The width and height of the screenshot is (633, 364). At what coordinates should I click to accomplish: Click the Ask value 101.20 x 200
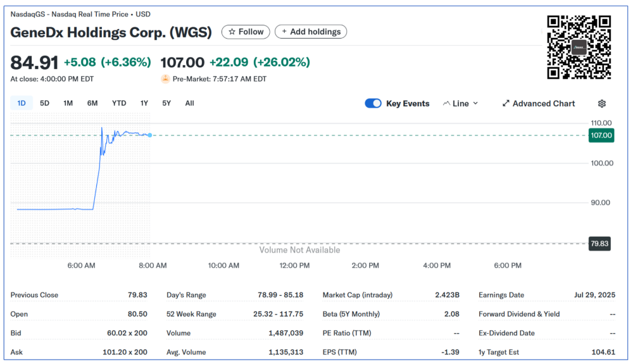[x=125, y=352]
